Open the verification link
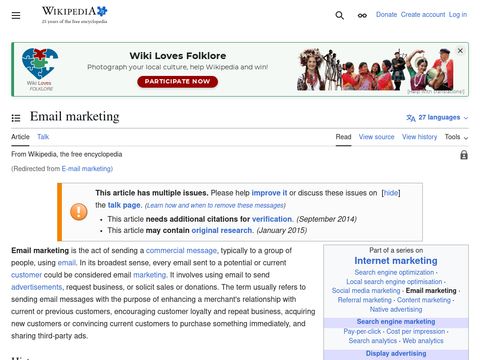This screenshot has width=480, height=360. click(x=272, y=219)
